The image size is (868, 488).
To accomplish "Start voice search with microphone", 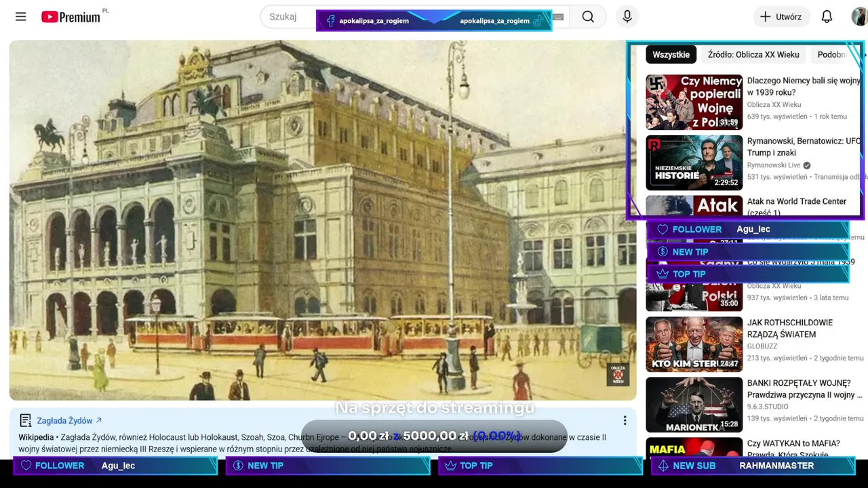I will tap(627, 17).
